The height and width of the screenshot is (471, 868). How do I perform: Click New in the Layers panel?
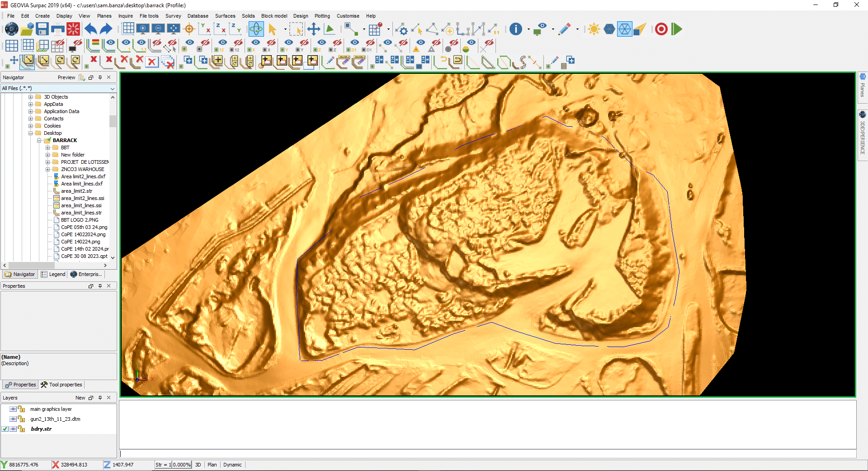[x=80, y=398]
